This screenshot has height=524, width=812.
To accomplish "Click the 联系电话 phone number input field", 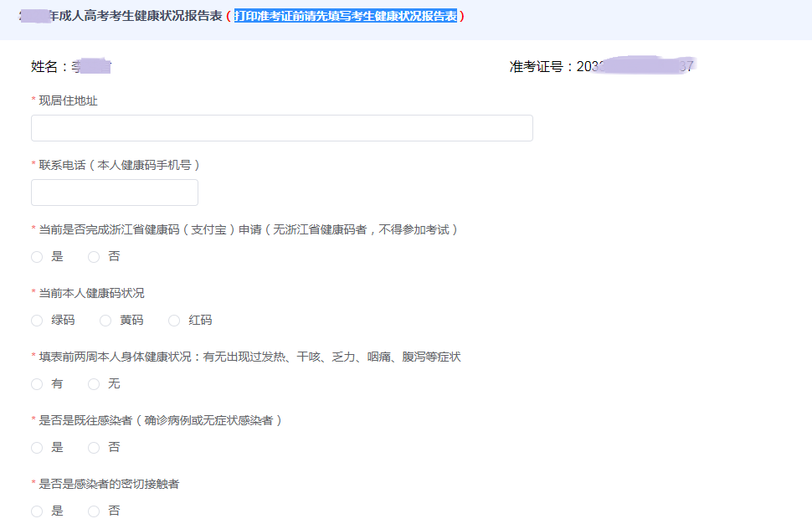I will pos(114,192).
